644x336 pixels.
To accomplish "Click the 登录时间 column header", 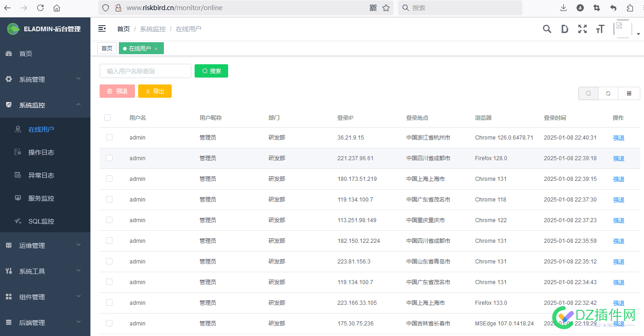I will [555, 118].
